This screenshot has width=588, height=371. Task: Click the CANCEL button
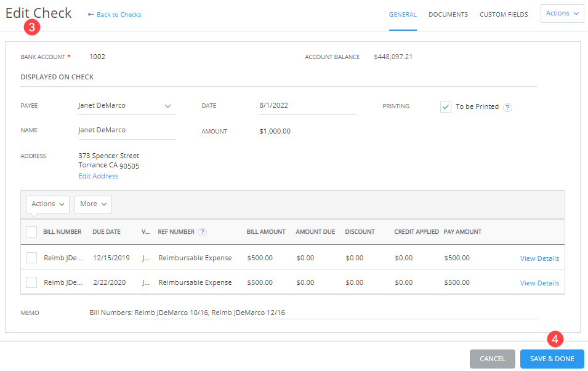click(492, 359)
